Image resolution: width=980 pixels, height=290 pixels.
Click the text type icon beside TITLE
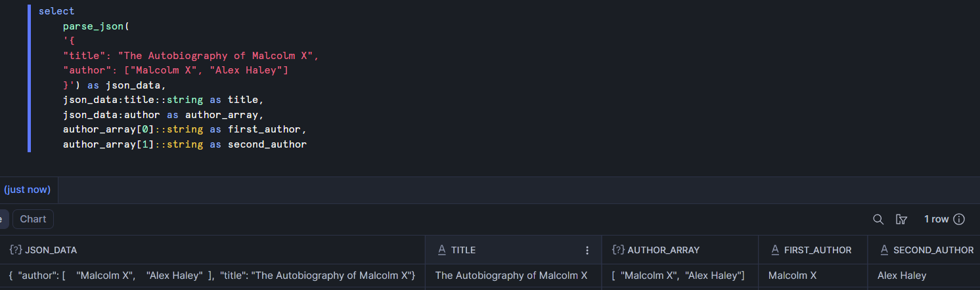(442, 250)
